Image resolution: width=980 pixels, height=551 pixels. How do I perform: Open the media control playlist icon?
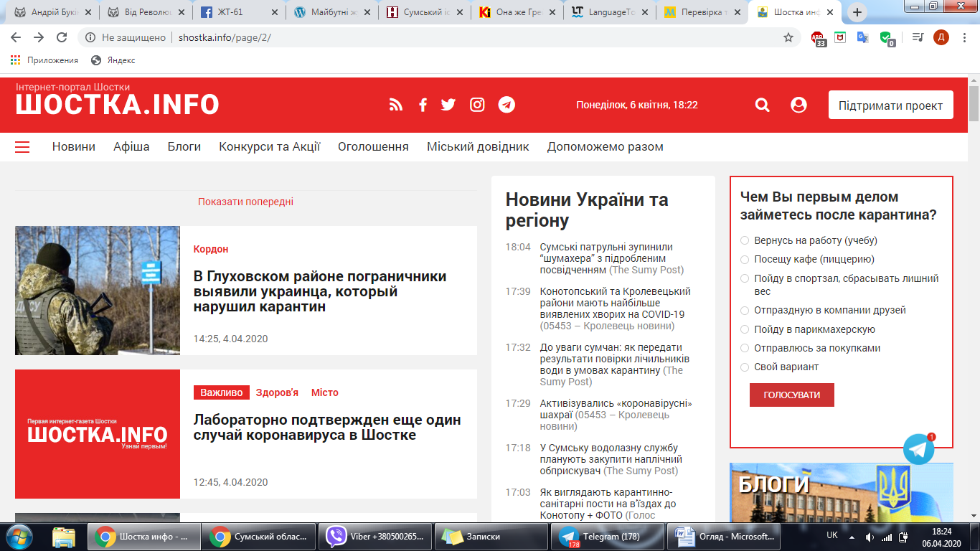pos(918,37)
